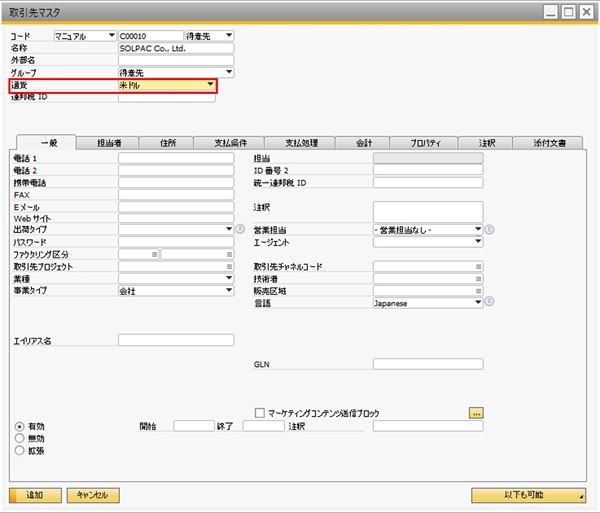This screenshot has height=513, width=600.
Task: Expand the エージェント dropdown
Action: pos(478,241)
